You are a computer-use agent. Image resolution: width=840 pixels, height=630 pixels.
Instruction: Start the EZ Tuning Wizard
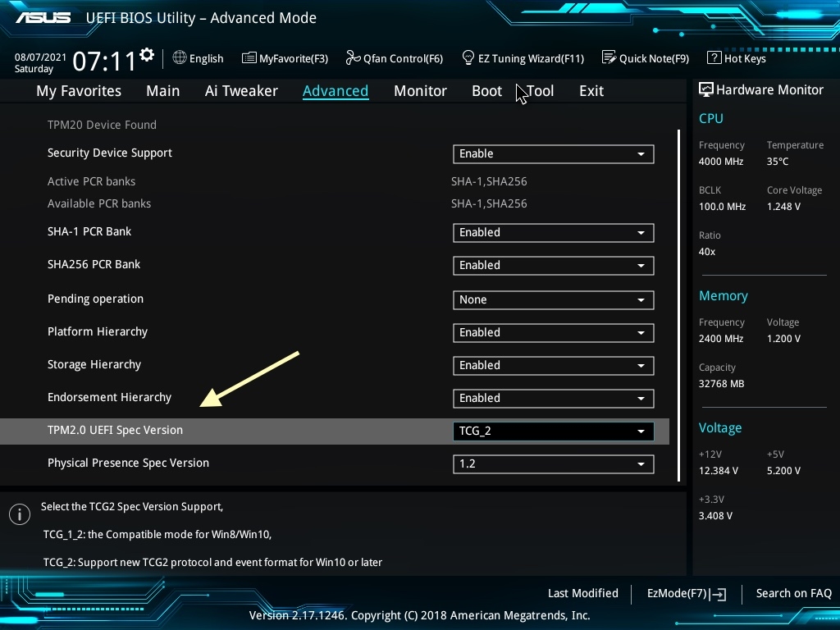point(523,58)
